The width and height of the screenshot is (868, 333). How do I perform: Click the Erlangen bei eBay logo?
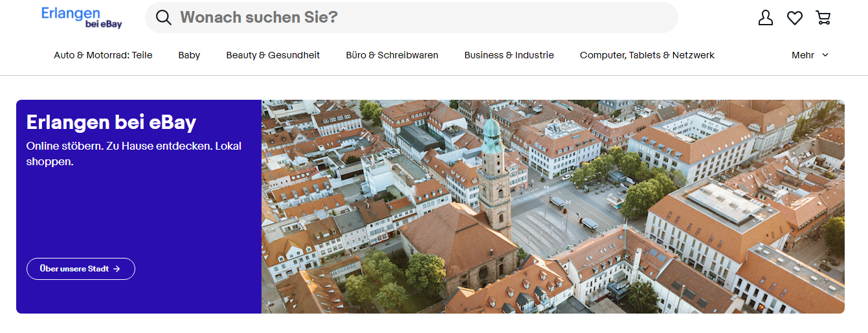pos(82,17)
